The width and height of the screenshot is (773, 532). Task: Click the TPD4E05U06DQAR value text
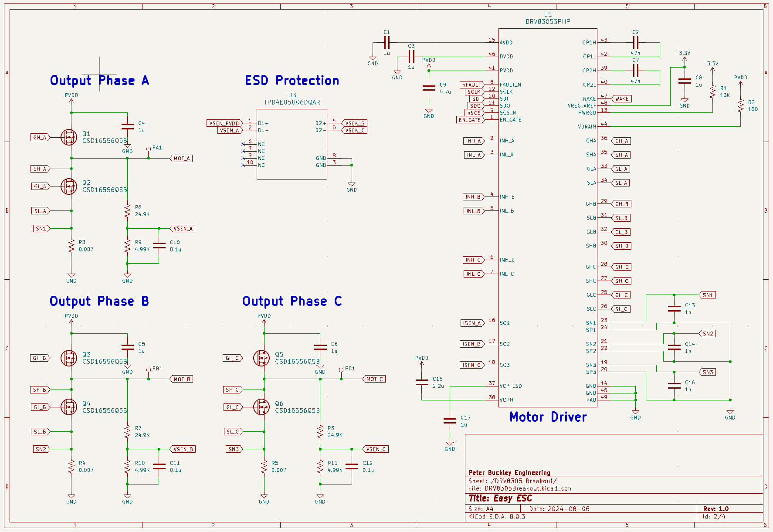pyautogui.click(x=292, y=102)
